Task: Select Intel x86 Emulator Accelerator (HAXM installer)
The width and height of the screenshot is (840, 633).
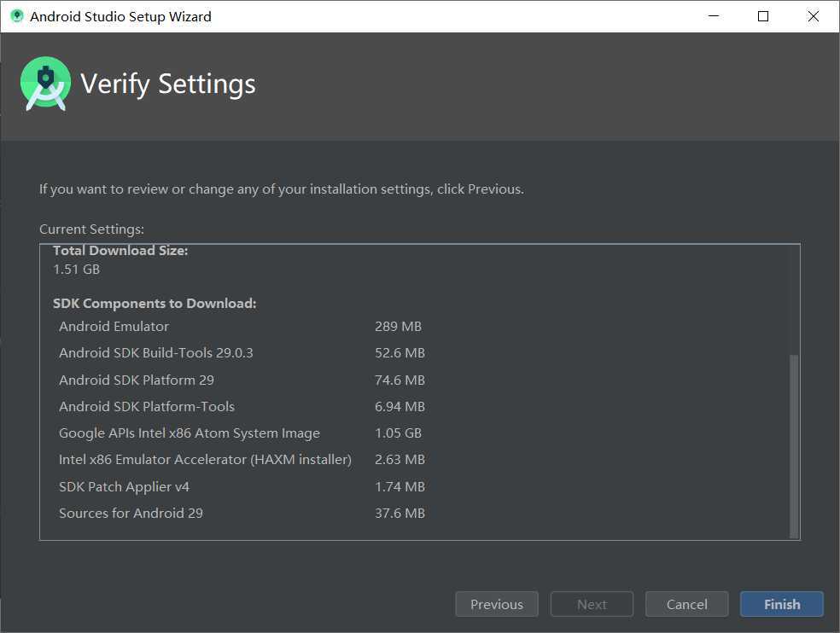Action: coord(205,460)
